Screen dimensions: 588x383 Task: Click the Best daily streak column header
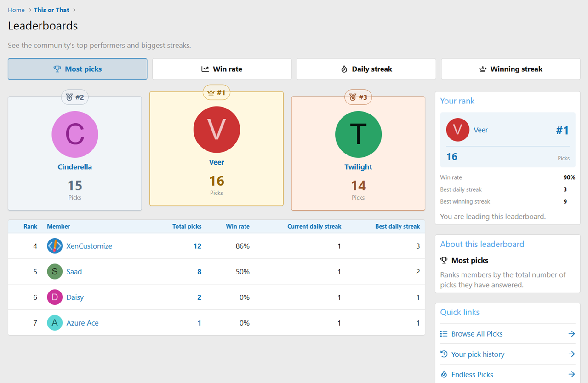click(398, 226)
